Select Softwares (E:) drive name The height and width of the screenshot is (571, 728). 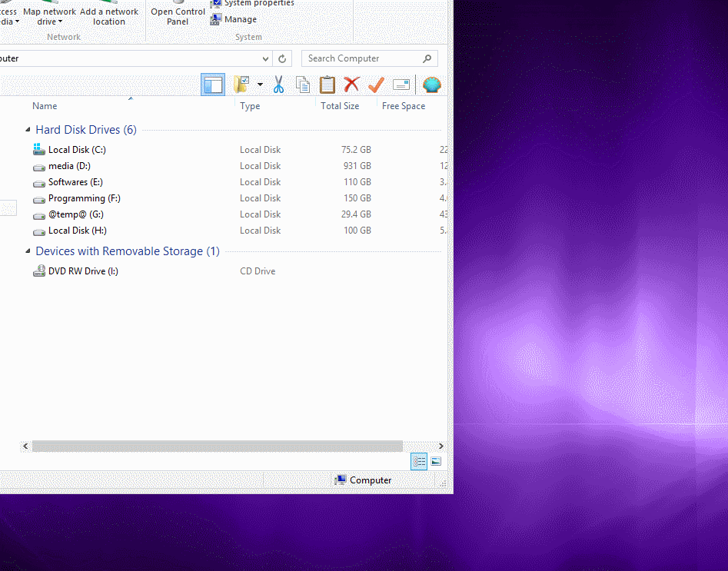75,182
